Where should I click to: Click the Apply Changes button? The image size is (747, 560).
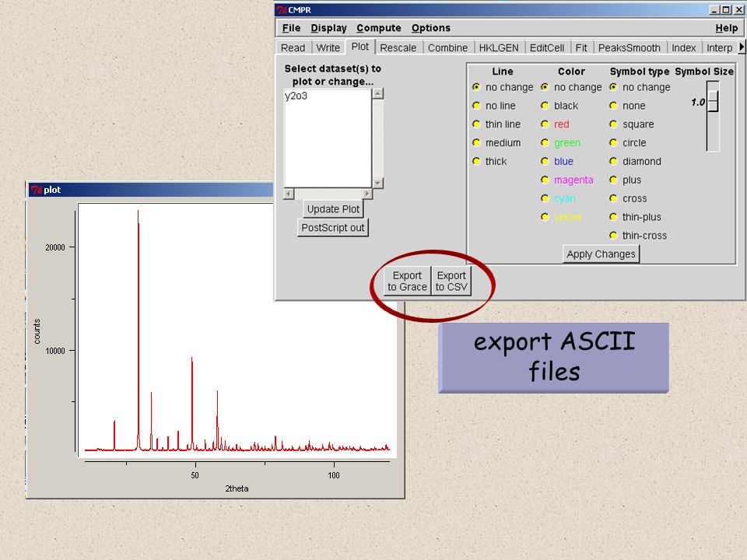pyautogui.click(x=601, y=254)
